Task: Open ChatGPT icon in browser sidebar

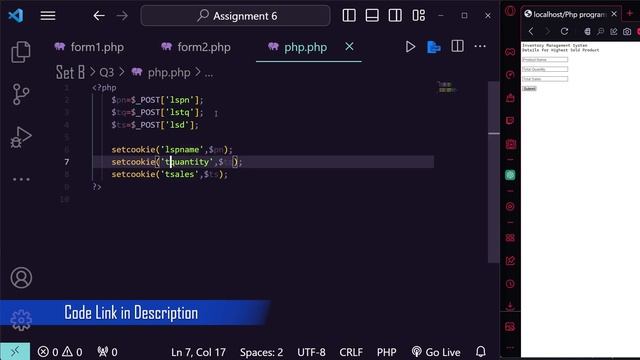Action: click(x=510, y=175)
